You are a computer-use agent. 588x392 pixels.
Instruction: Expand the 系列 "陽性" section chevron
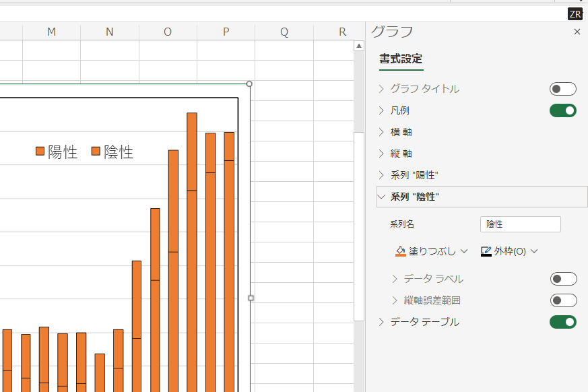coord(381,175)
